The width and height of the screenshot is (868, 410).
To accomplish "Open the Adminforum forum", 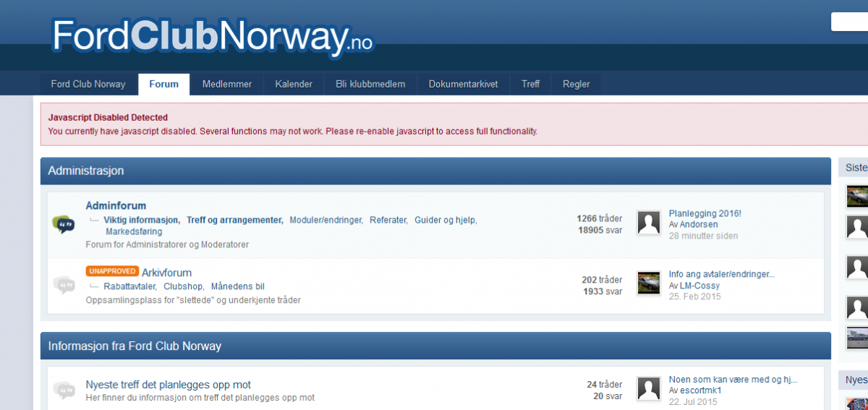I will pos(116,206).
